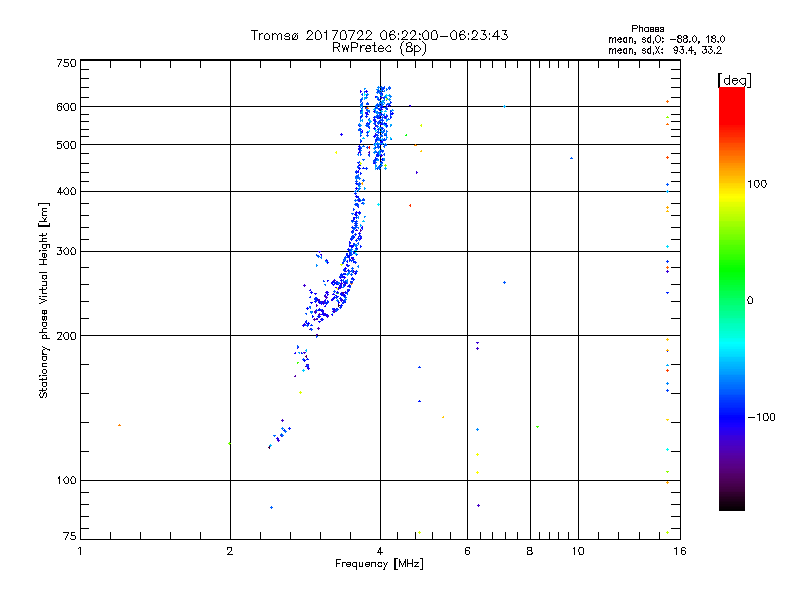800x600 pixels.
Task: Click the '400' y-axis tick label
Action: [x=66, y=192]
